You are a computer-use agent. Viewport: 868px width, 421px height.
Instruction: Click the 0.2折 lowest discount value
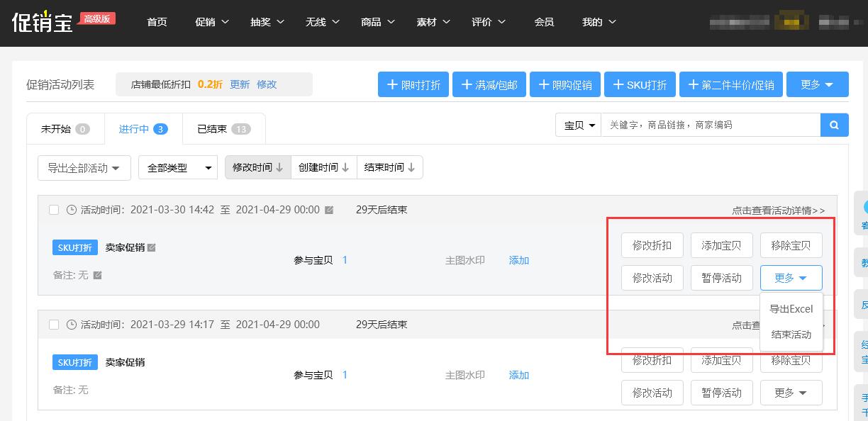(210, 84)
